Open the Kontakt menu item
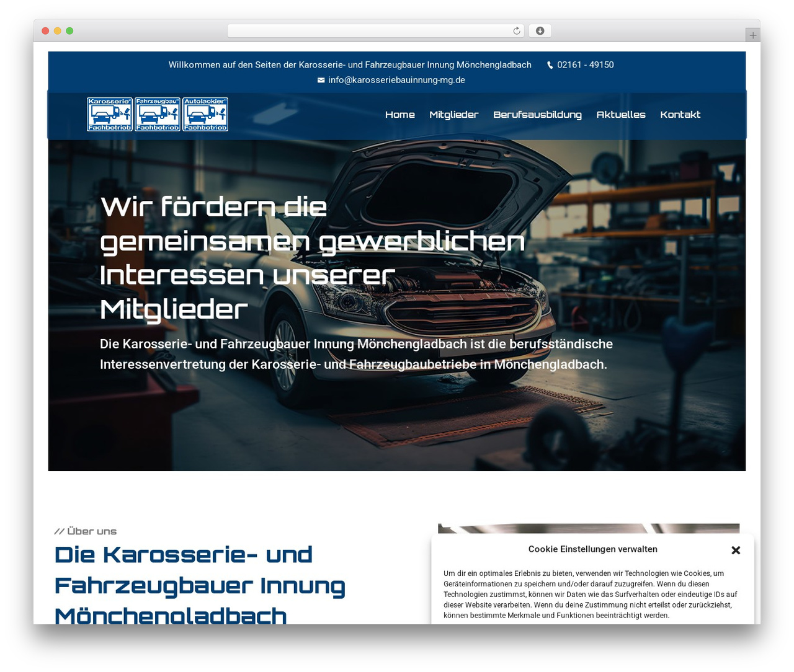Screen dimensions: 794x672 [x=680, y=115]
